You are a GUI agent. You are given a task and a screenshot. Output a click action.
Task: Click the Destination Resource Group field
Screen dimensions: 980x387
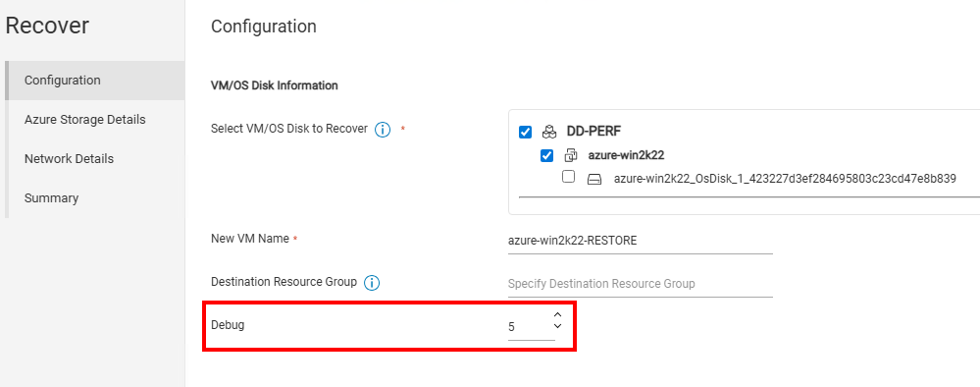(641, 284)
